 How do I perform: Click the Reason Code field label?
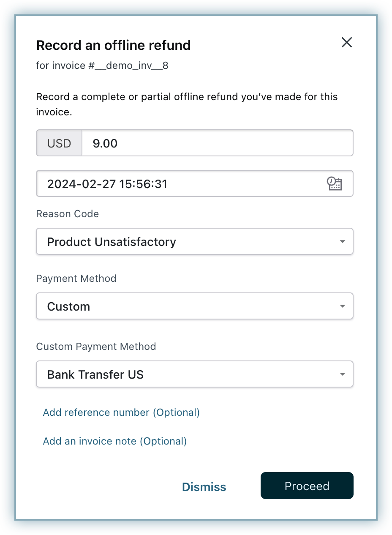pos(68,214)
